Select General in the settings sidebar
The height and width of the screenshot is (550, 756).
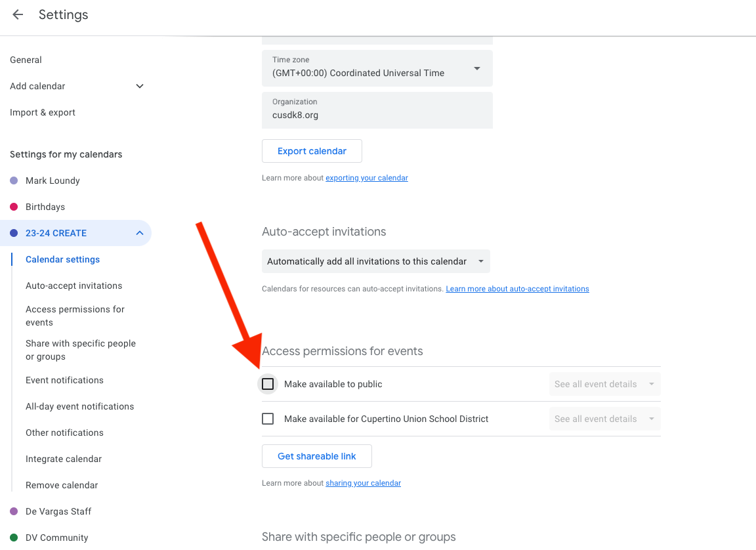pyautogui.click(x=26, y=60)
